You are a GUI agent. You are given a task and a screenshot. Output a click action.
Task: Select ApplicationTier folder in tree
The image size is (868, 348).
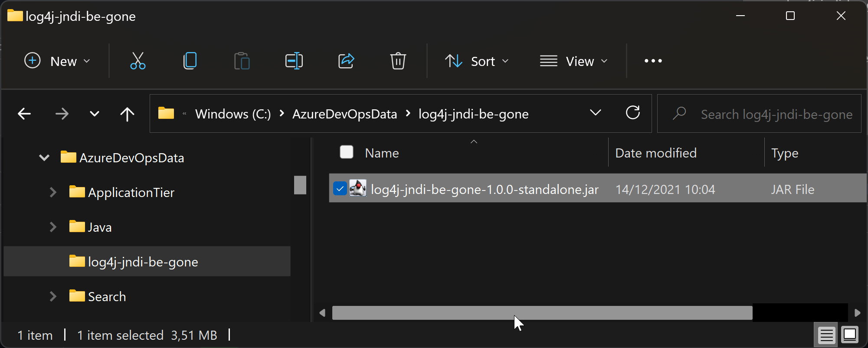[131, 192]
